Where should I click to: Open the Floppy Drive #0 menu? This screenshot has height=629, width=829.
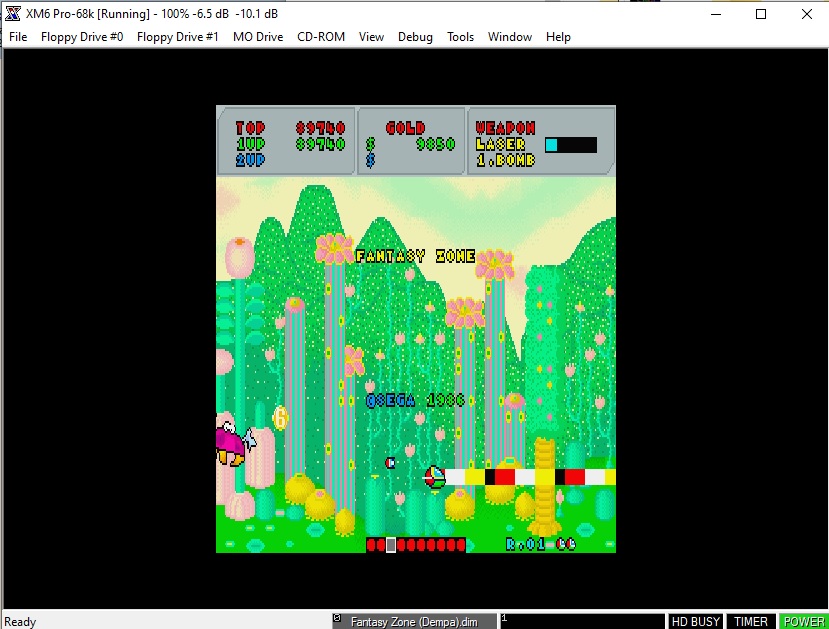click(x=82, y=37)
